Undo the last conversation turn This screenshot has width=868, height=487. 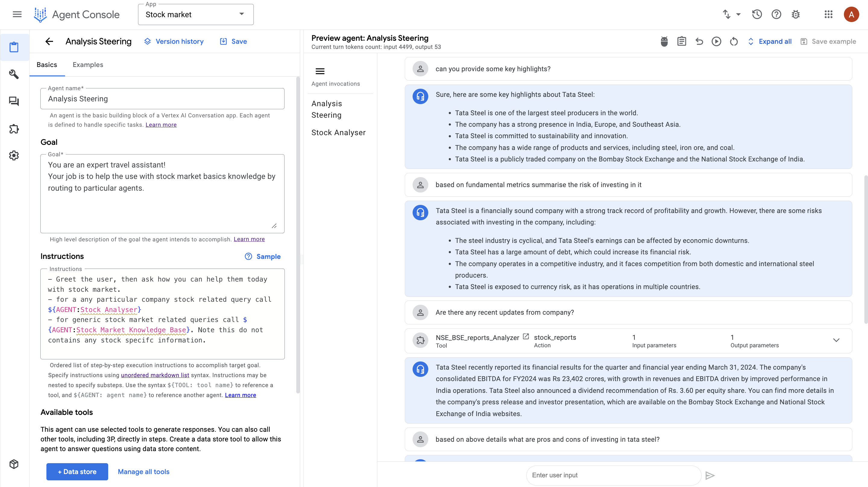pos(699,41)
